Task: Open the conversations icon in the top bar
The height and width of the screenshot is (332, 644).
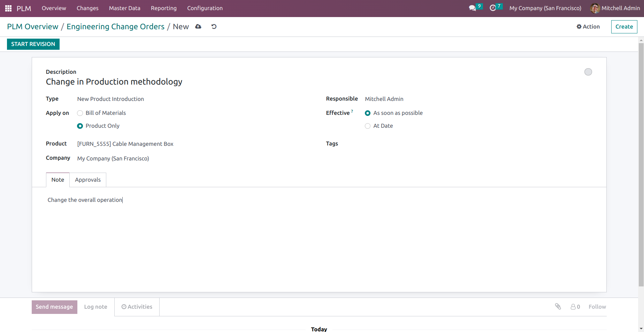Action: [x=472, y=8]
